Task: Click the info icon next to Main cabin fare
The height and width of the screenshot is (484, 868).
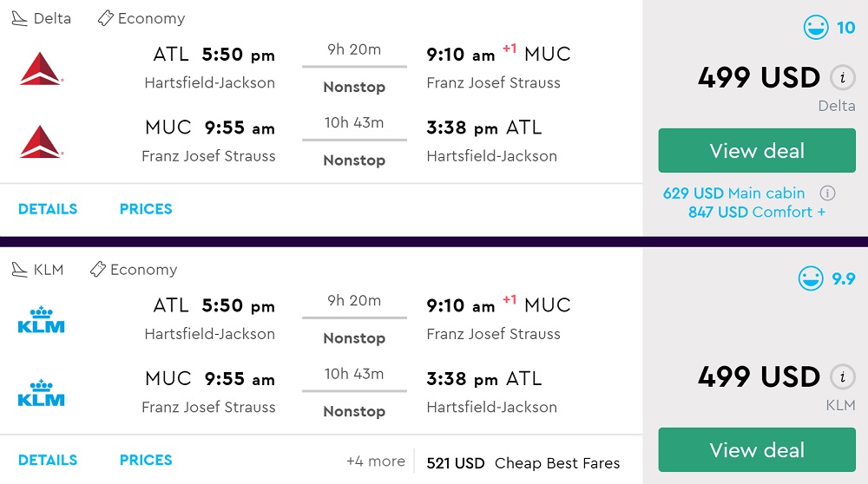Action: point(827,193)
